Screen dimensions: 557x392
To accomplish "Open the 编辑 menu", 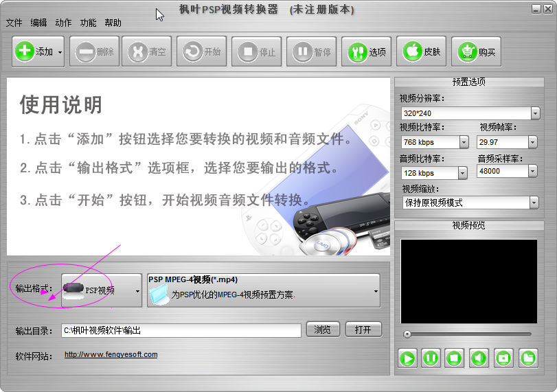I will click(38, 23).
